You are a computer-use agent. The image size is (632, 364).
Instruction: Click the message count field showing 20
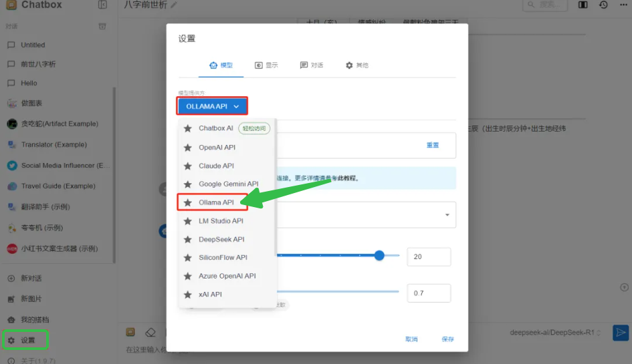429,257
